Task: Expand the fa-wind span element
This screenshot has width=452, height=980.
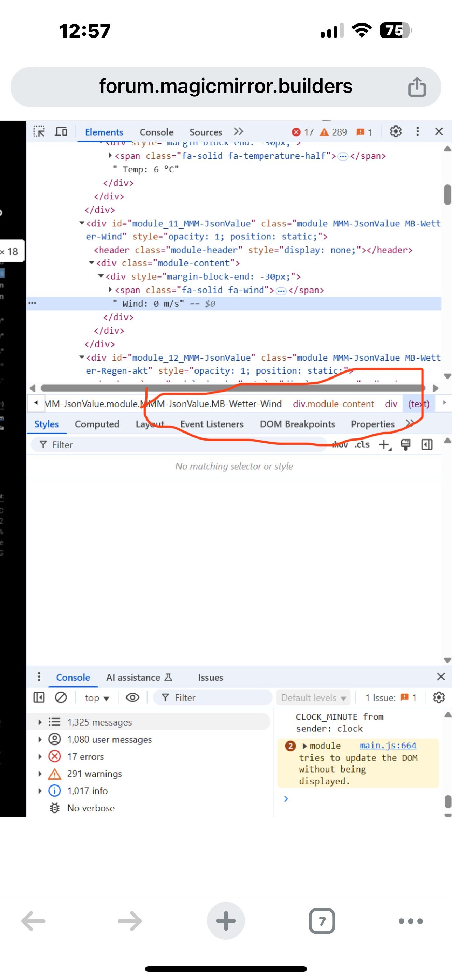Action: click(x=110, y=290)
